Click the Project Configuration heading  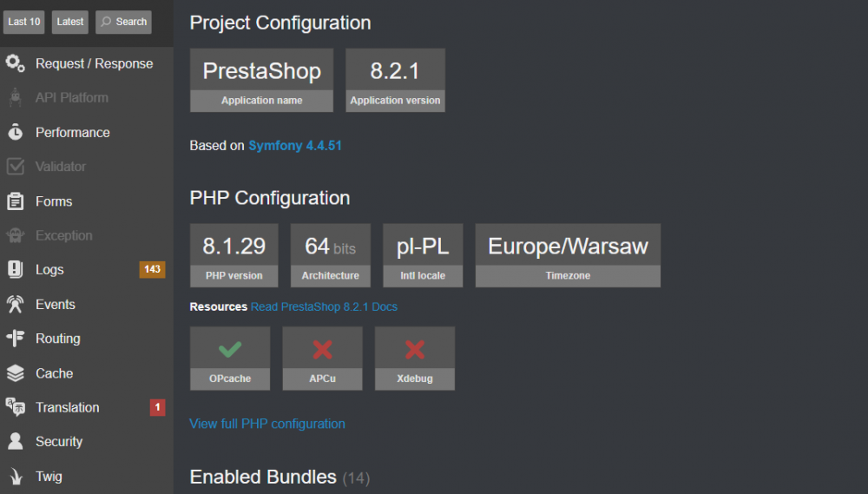(x=280, y=23)
